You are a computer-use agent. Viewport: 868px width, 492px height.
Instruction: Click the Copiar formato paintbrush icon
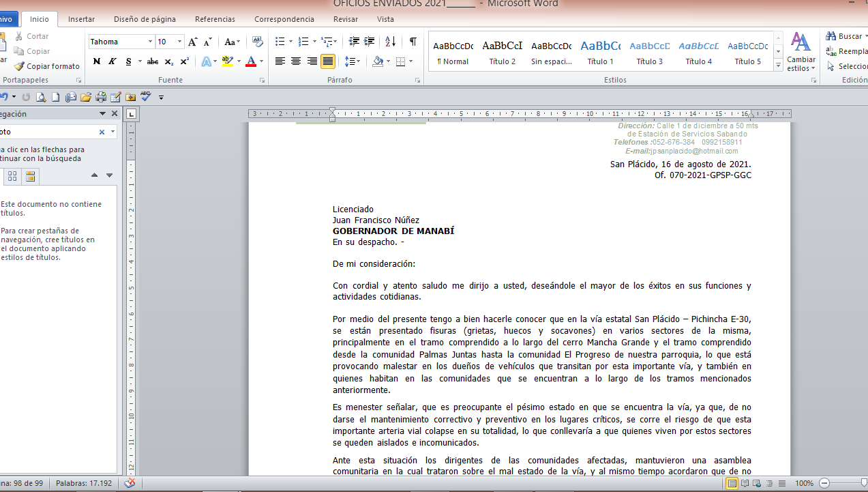tap(20, 66)
